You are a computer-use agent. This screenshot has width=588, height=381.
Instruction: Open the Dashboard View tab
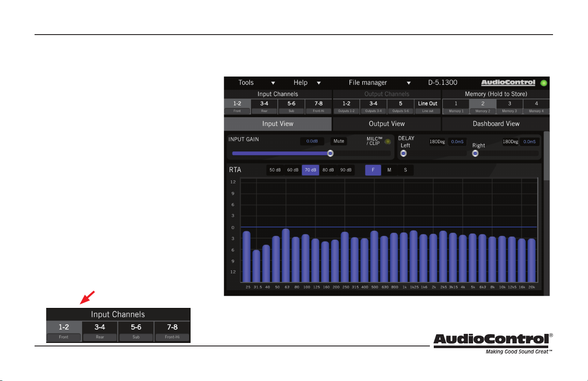click(496, 124)
